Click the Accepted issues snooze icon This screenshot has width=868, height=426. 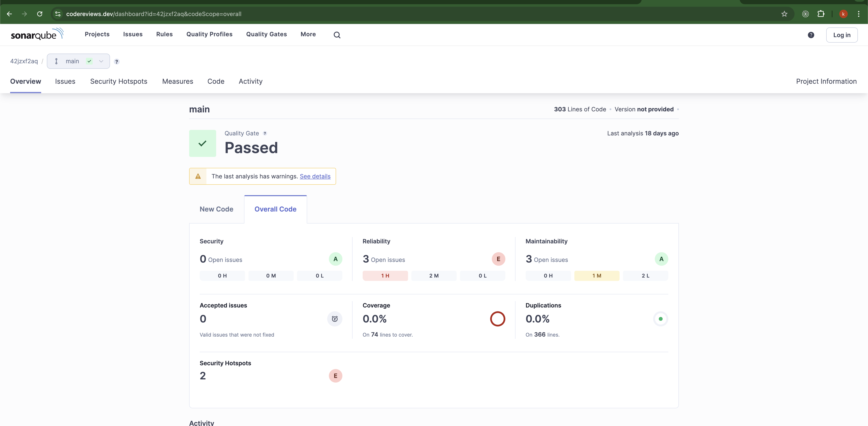pyautogui.click(x=334, y=319)
